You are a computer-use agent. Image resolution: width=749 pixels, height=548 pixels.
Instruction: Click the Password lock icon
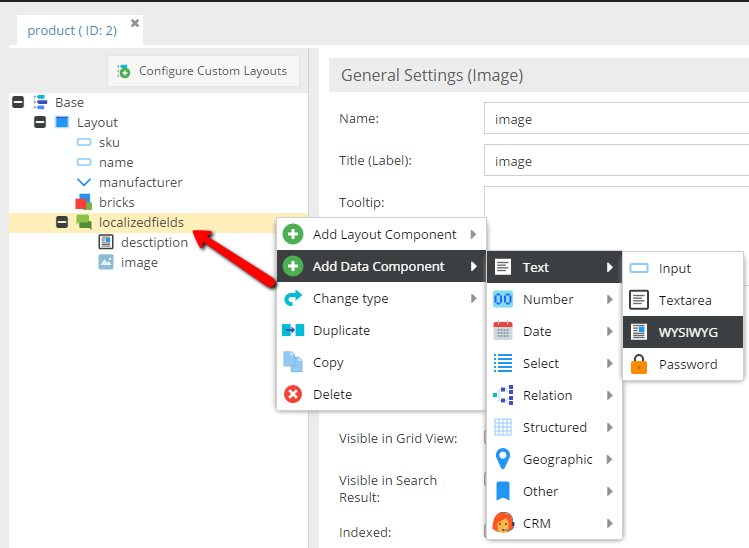pos(639,365)
